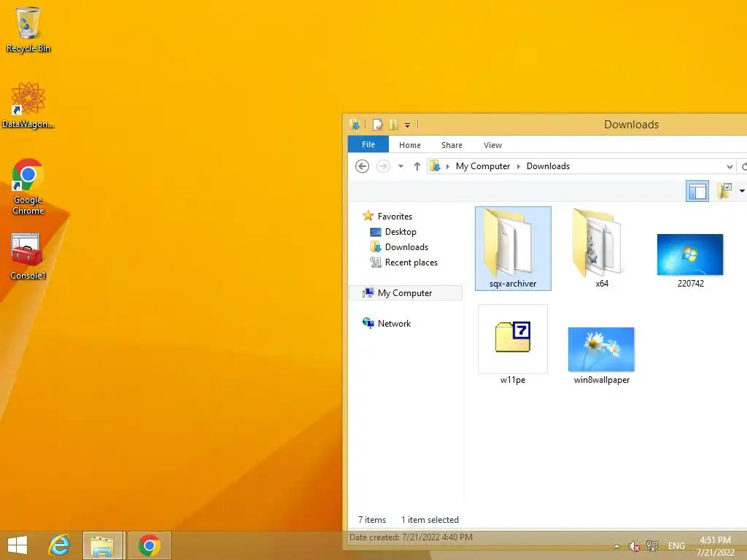747x560 pixels.
Task: Click the ENG language indicator
Action: point(676,546)
